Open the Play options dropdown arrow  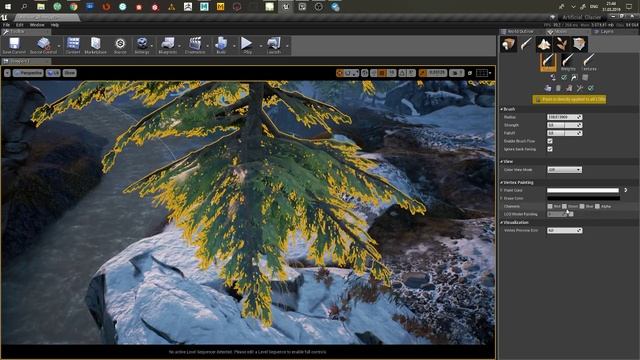coord(260,46)
